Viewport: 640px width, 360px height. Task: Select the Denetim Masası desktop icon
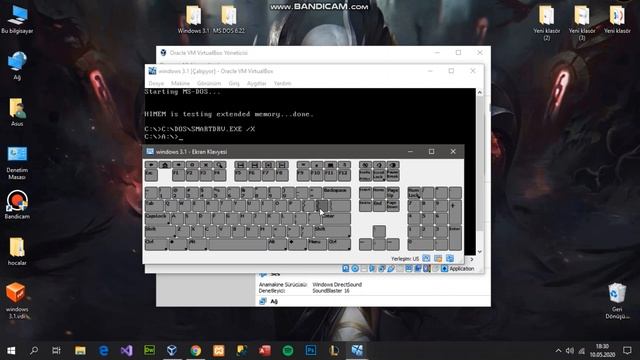point(17,162)
